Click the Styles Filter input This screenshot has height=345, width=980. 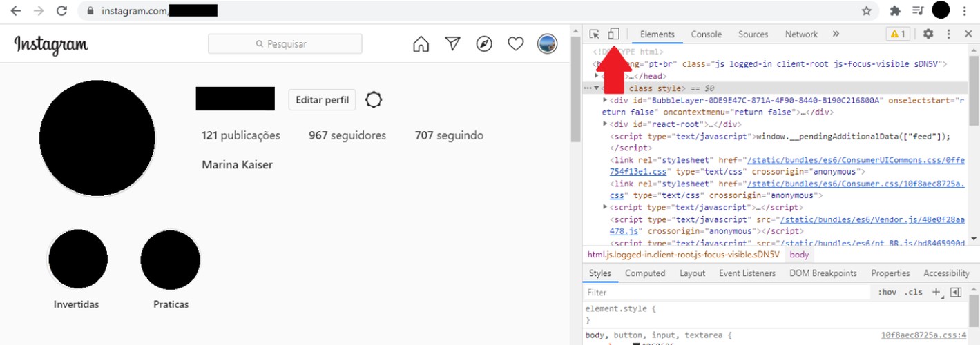pyautogui.click(x=727, y=293)
